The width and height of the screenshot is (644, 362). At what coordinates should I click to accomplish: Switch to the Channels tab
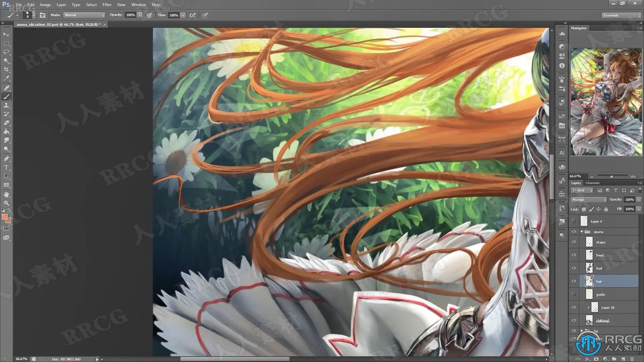592,183
